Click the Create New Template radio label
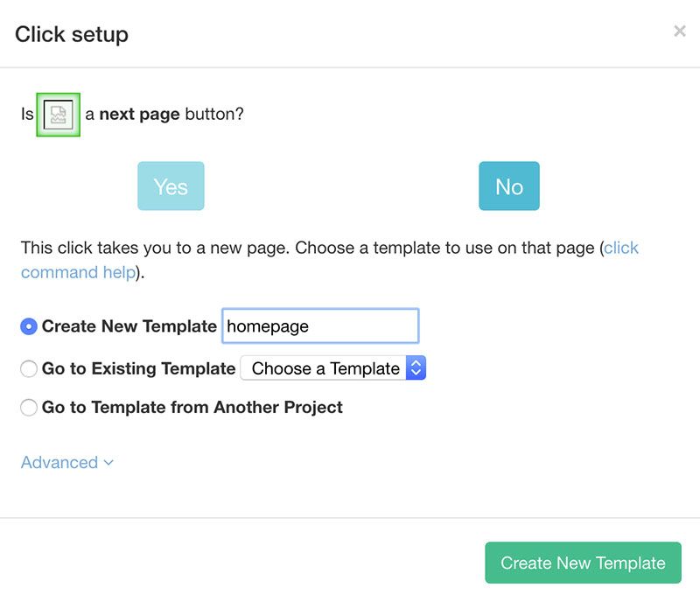This screenshot has height=602, width=700. click(129, 326)
